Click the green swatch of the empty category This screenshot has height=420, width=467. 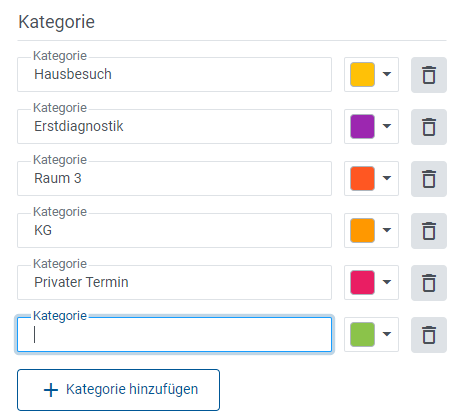coord(362,334)
